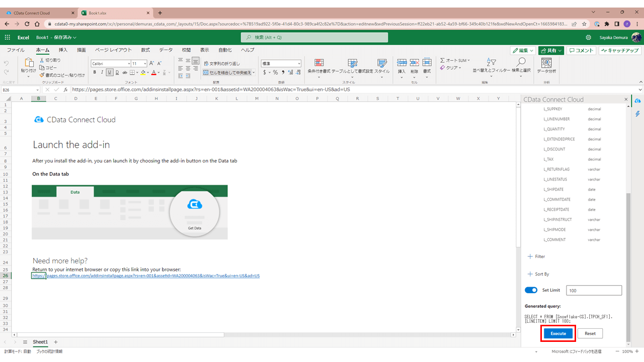Toggle Underline formatting in the ribbon
This screenshot has width=644, height=362.
click(109, 72)
